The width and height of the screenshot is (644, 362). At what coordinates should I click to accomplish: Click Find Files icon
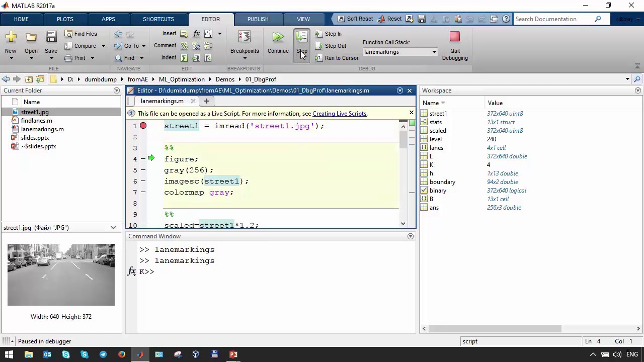pos(69,34)
